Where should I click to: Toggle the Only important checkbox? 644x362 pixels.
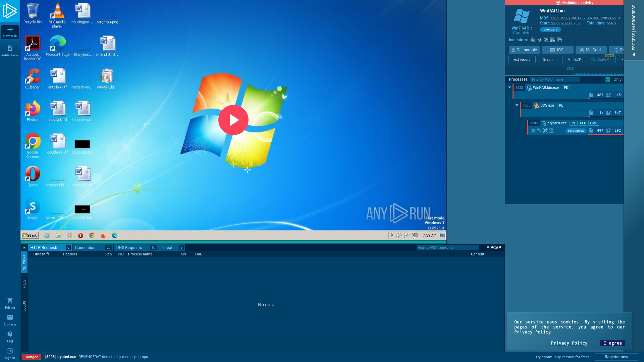pyautogui.click(x=608, y=79)
